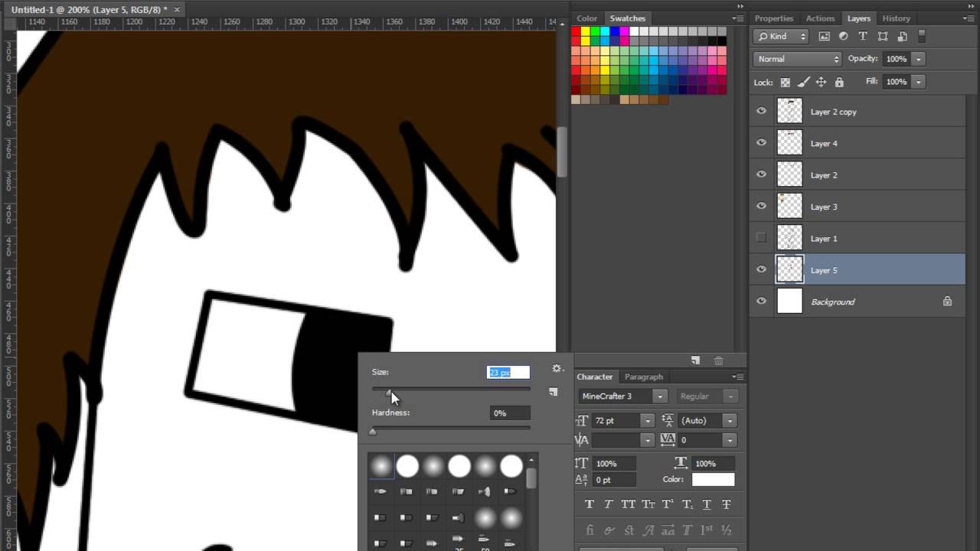This screenshot has height=551, width=980.
Task: Apply Superscript text style
Action: (668, 504)
